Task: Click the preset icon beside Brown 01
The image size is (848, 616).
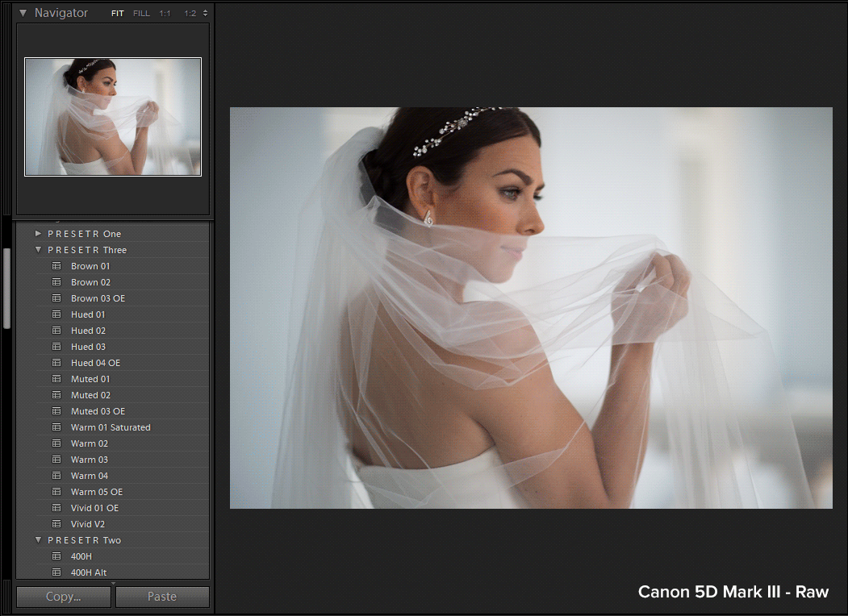Action: pyautogui.click(x=56, y=265)
